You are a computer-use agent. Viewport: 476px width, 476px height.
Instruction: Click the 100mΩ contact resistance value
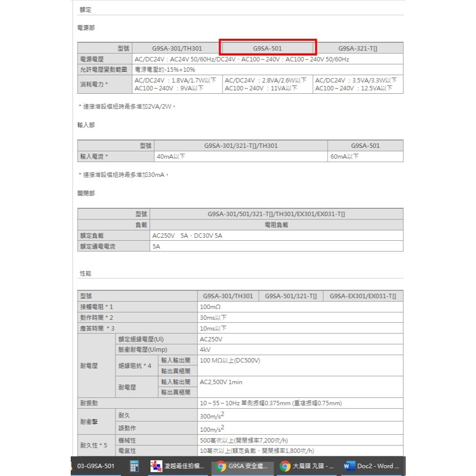pyautogui.click(x=210, y=307)
